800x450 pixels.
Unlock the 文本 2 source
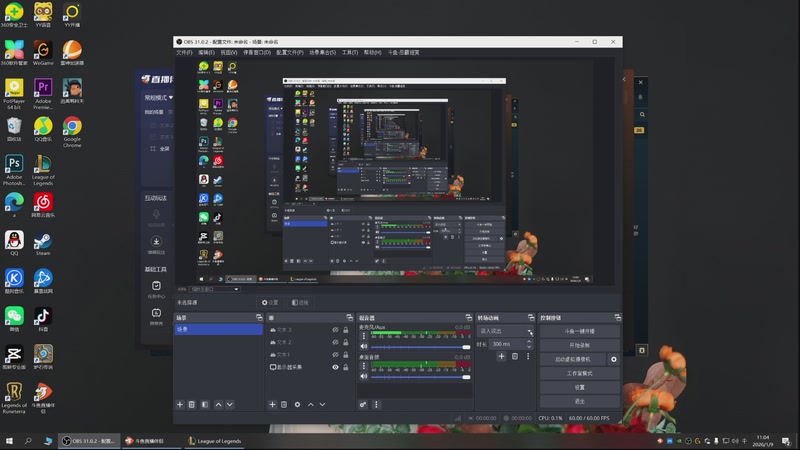click(346, 342)
